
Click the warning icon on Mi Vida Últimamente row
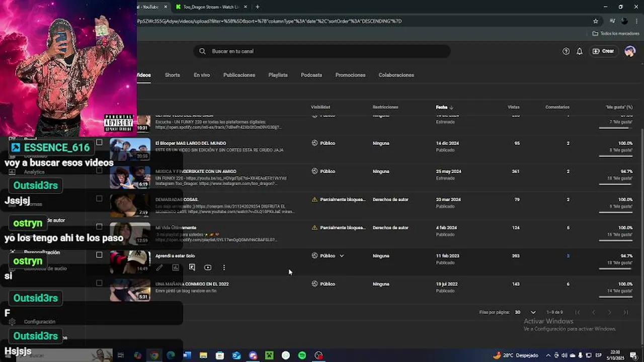click(314, 228)
